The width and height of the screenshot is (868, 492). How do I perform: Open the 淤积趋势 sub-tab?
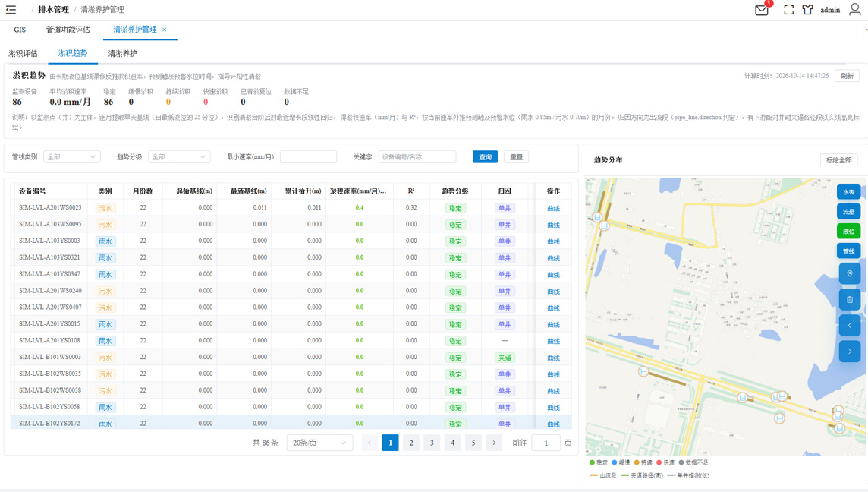coord(73,53)
